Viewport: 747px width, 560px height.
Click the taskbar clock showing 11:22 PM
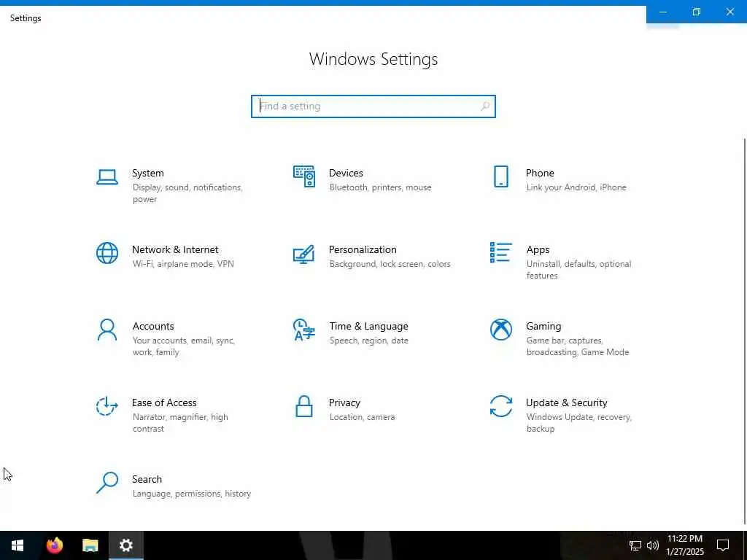(684, 545)
